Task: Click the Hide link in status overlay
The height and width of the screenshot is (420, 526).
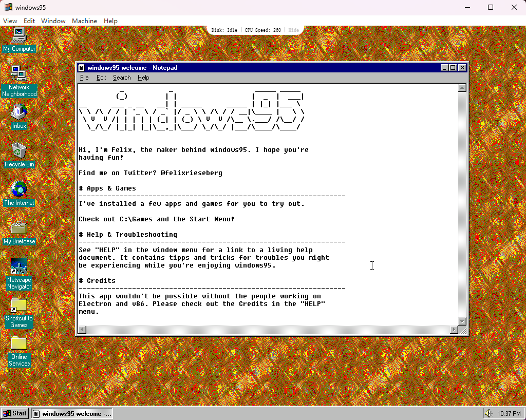Action: pyautogui.click(x=293, y=30)
